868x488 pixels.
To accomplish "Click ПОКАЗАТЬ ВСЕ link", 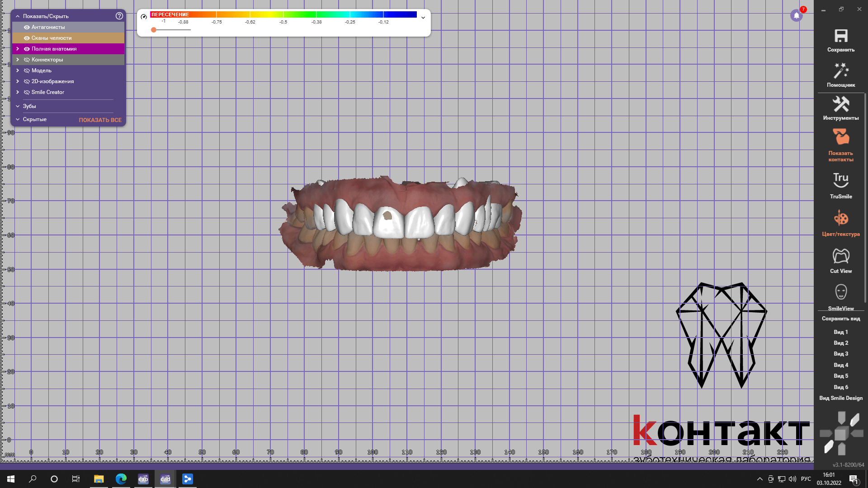I will [100, 120].
